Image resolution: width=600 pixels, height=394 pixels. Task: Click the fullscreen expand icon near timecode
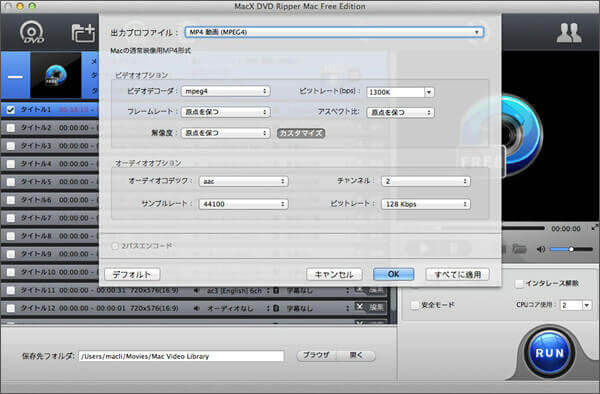coord(595,228)
